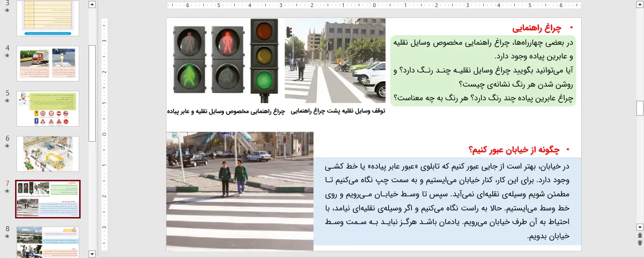Click main editor scrollbar down arrow
Image resolution: width=644 pixels, height=258 pixels.
[x=640, y=226]
